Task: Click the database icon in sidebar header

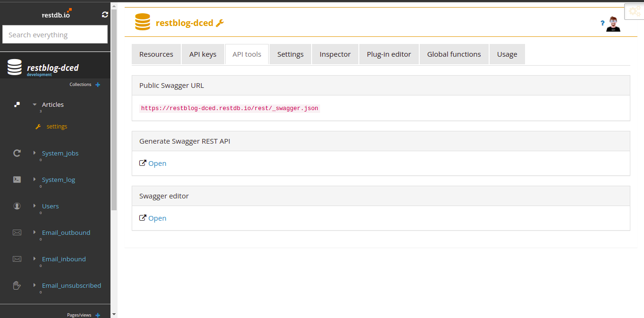Action: (15, 68)
